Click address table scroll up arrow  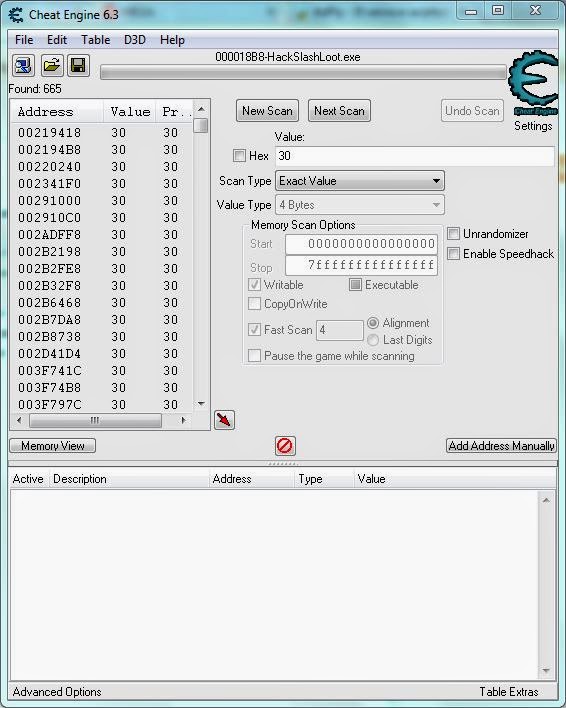click(x=546, y=500)
